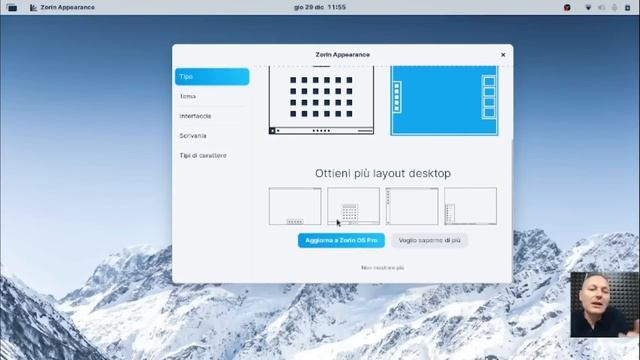Select the blue highlighted desktop layout
Image resolution: width=640 pixels, height=360 pixels.
[x=444, y=100]
